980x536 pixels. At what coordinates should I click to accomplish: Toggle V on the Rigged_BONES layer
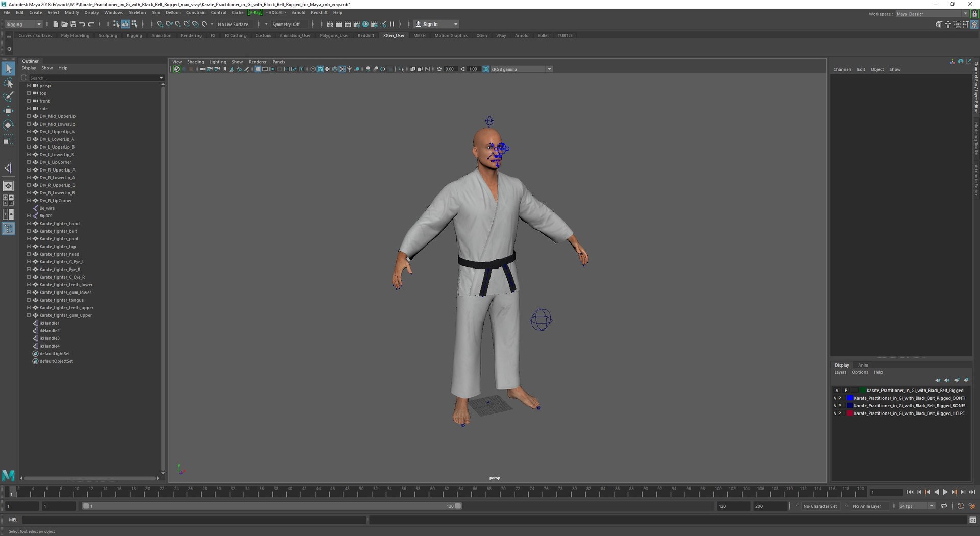[835, 406]
